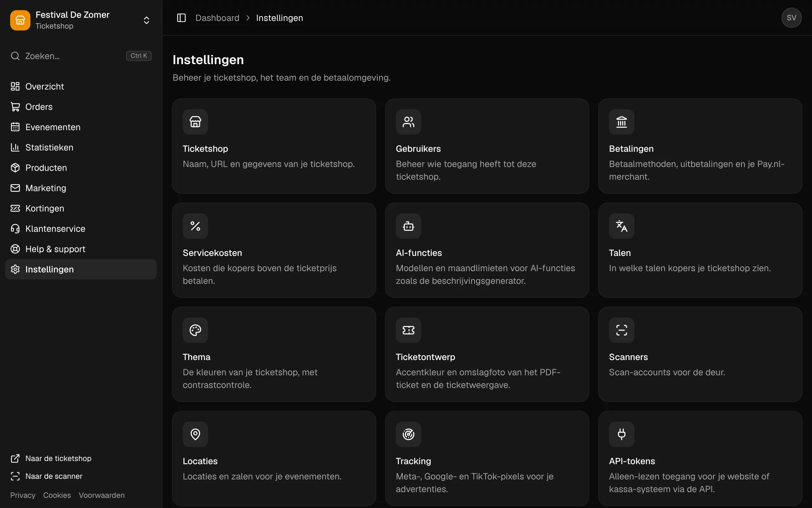Open the ticketshop switcher chevrons
812x508 pixels.
tap(146, 20)
